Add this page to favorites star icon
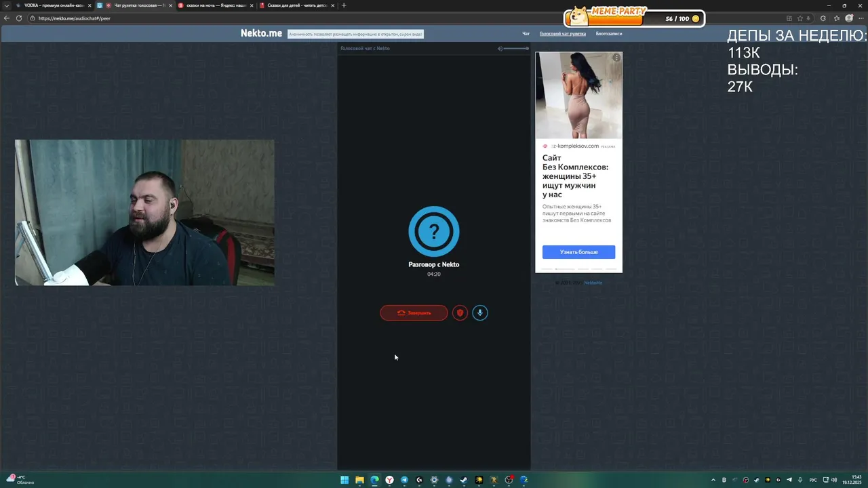The height and width of the screenshot is (488, 868). click(800, 18)
